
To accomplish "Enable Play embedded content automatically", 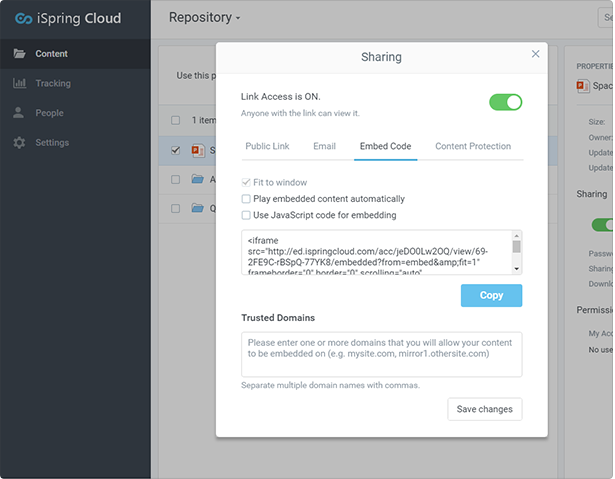I will point(247,199).
